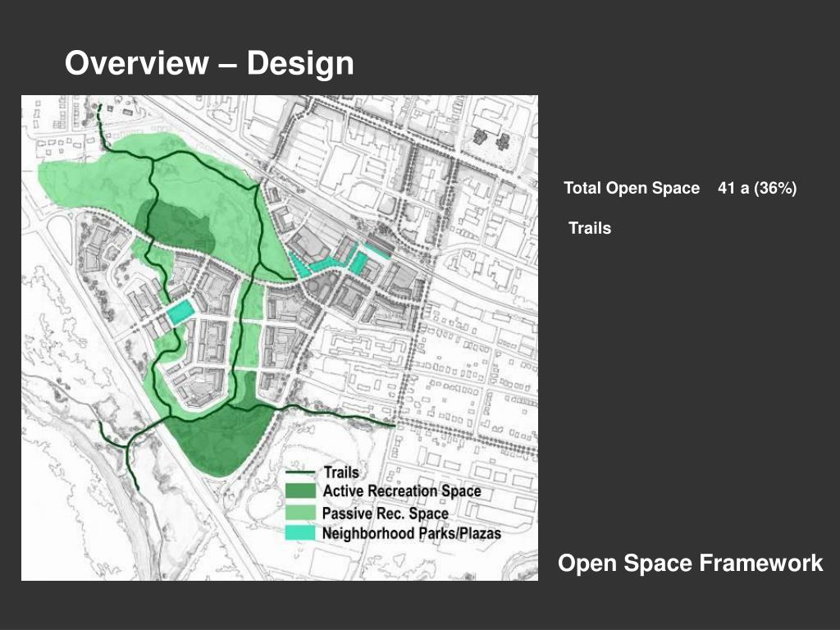Select the 'Passive Rec. Space' legend label
This screenshot has width=840, height=630.
(386, 514)
